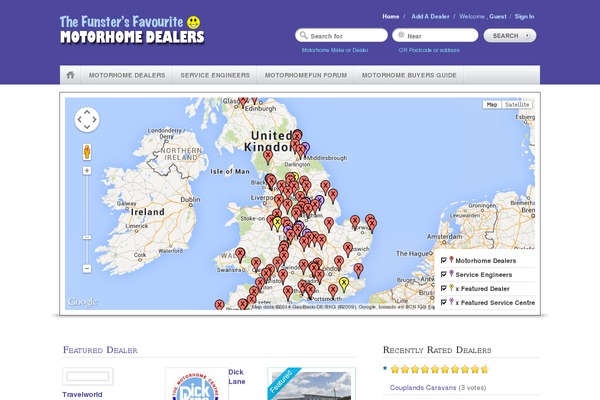Screen dimensions: 600x400
Task: Open the Couplands Caravans link
Action: (x=423, y=387)
